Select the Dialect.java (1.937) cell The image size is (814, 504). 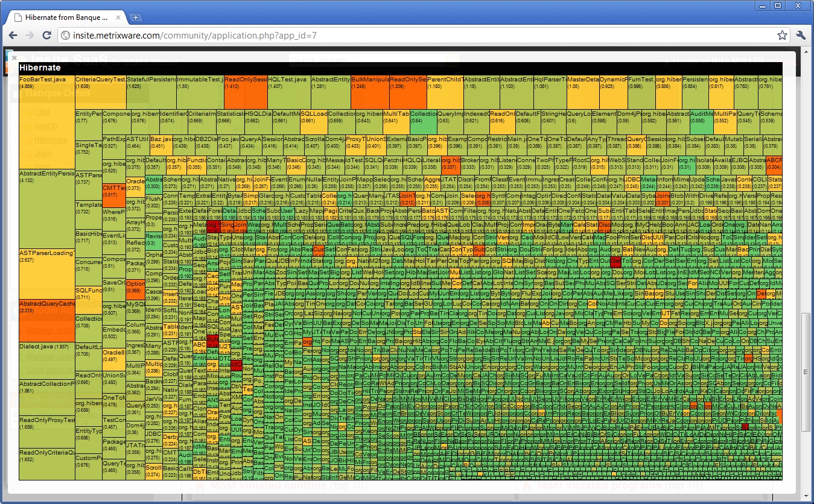click(x=47, y=361)
